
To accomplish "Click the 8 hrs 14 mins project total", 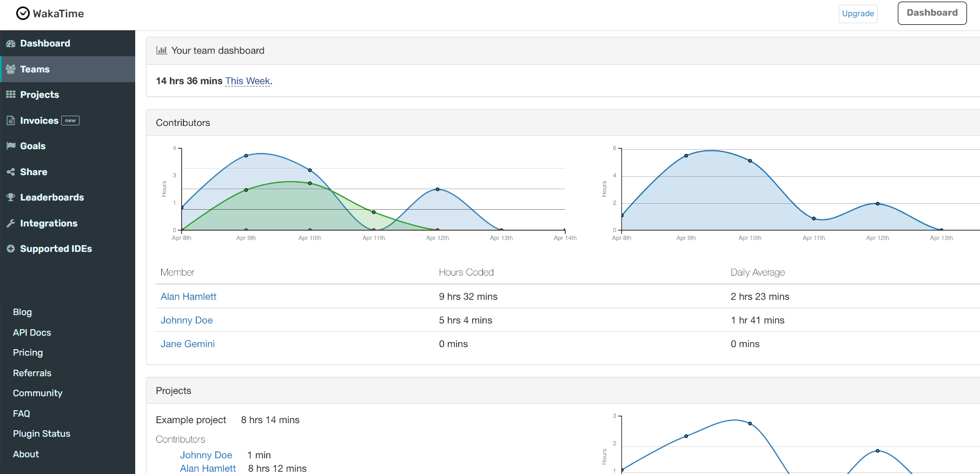I will coord(270,420).
